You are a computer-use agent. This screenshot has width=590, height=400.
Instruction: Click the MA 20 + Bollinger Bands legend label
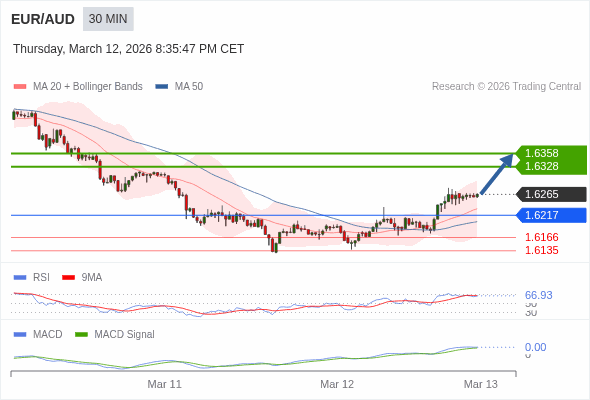point(88,87)
